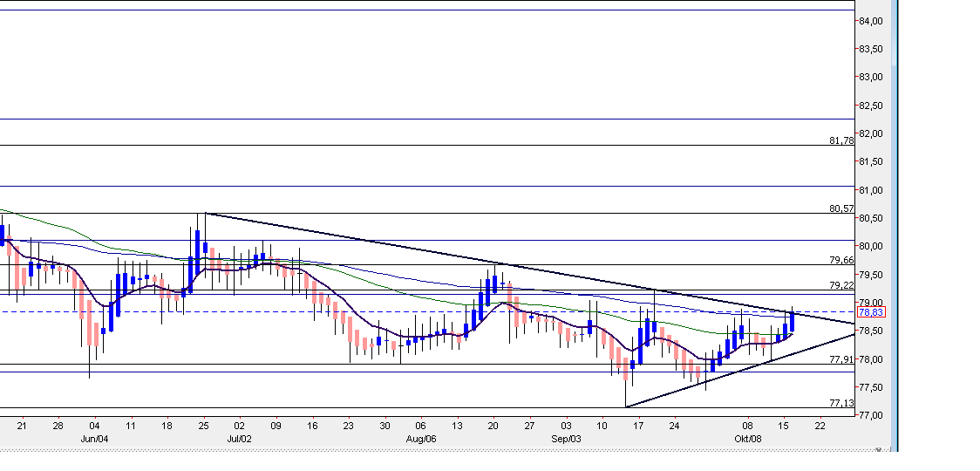Click the Sep/03 date axis label

coord(566,439)
